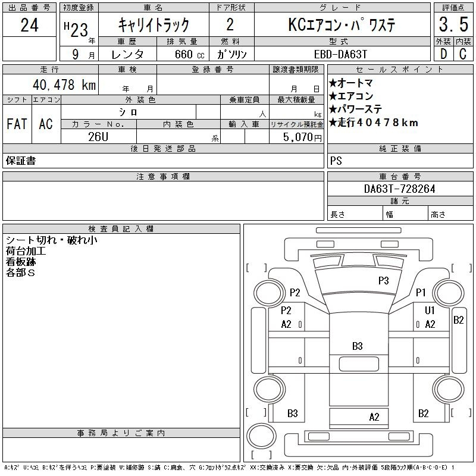This screenshot has height=476, width=476.
Task: Select the interior grade C
Action: (463, 54)
